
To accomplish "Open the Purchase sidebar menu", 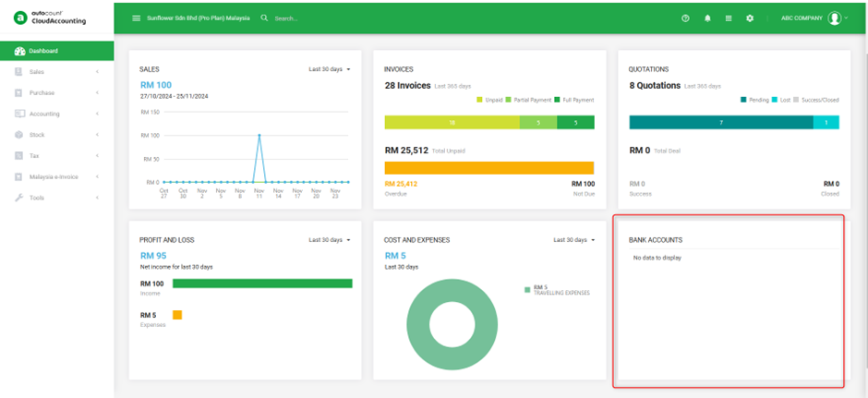I will coord(57,93).
